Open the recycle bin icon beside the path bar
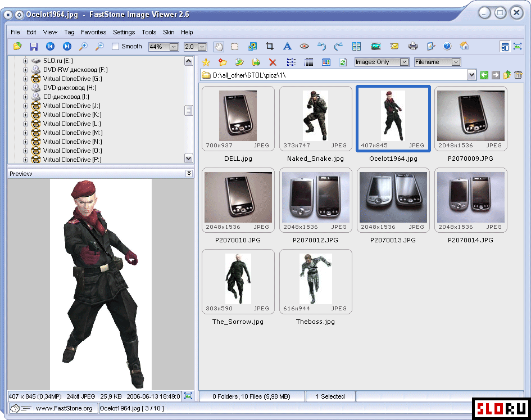This screenshot has height=420, width=531. pos(518,75)
